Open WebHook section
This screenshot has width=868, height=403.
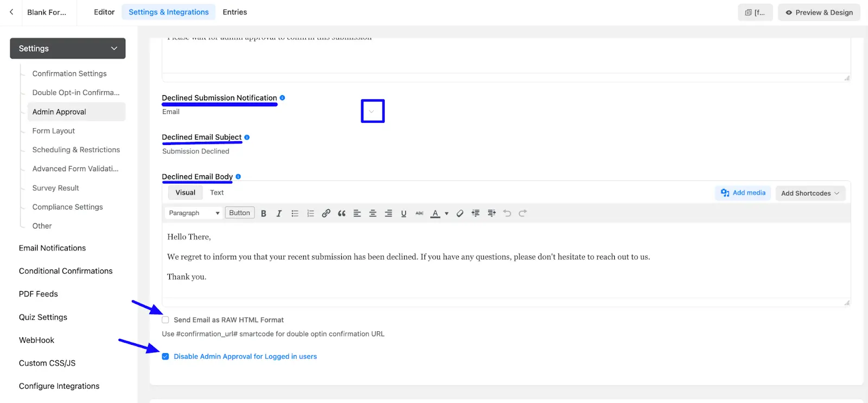(x=37, y=340)
